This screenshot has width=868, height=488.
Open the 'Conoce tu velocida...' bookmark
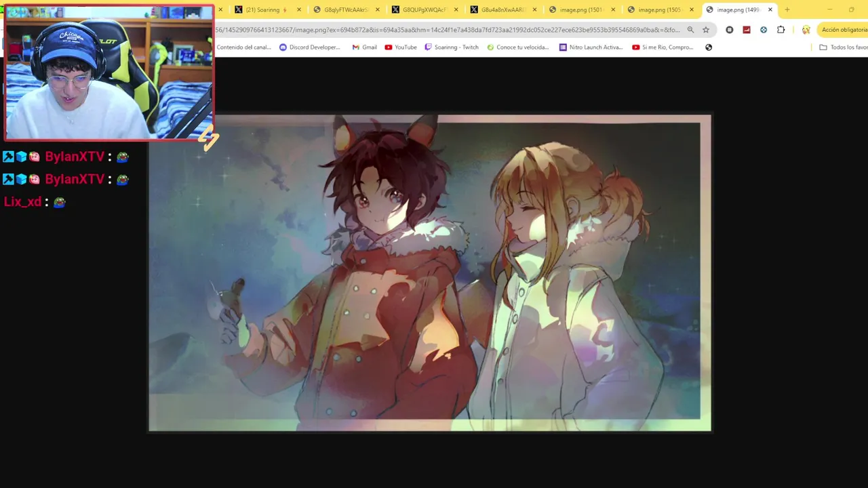pyautogui.click(x=518, y=47)
